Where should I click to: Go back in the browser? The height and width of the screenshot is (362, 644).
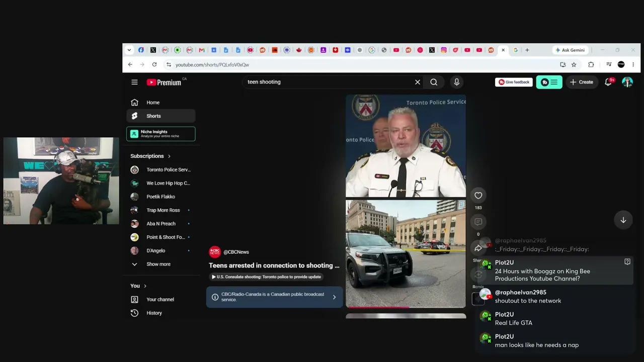pos(130,64)
